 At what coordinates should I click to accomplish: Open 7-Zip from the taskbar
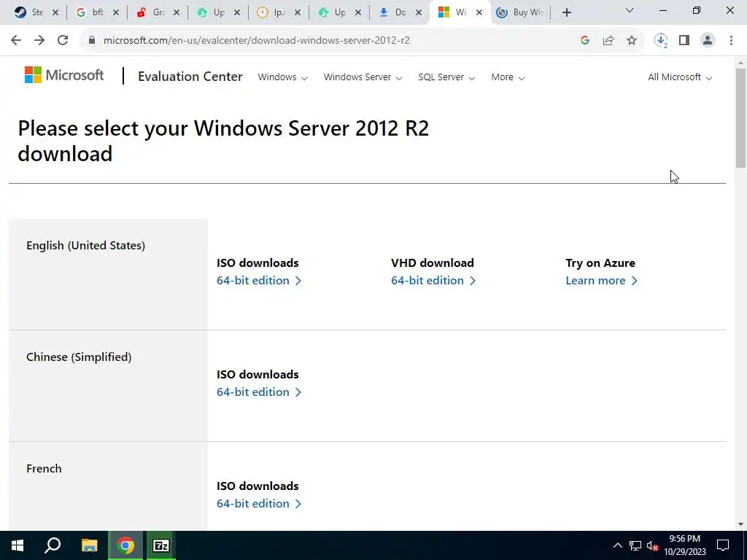click(161, 545)
